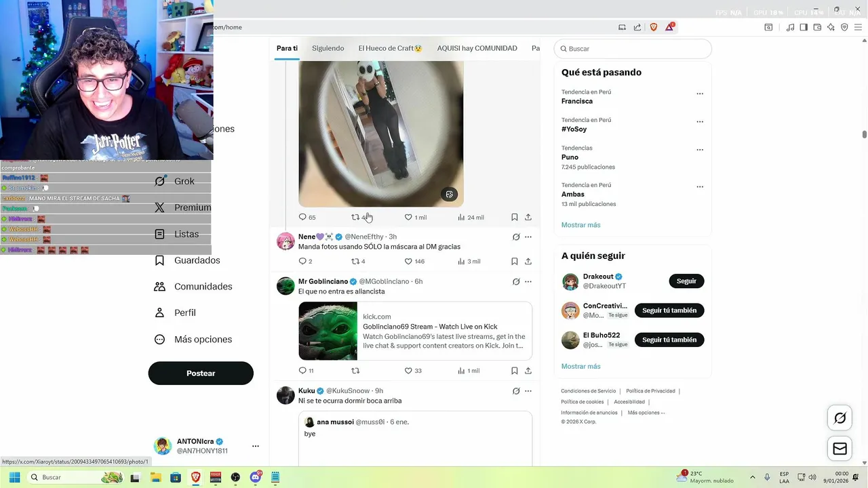Open more options for Puno trend
868x488 pixels.
[x=700, y=150]
